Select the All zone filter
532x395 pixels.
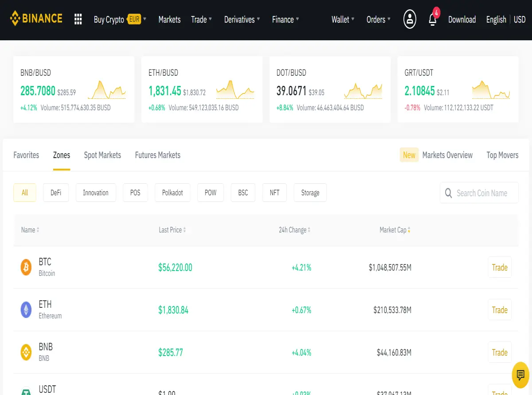pos(25,193)
